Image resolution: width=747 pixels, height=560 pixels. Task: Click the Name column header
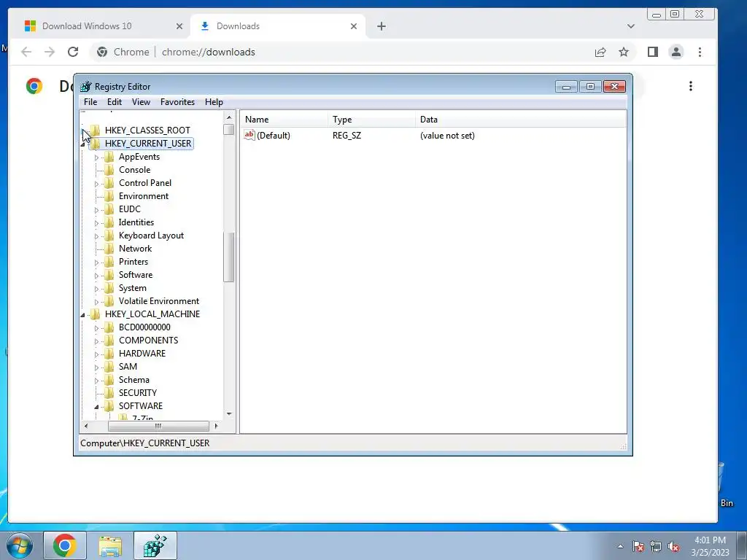[x=284, y=120]
